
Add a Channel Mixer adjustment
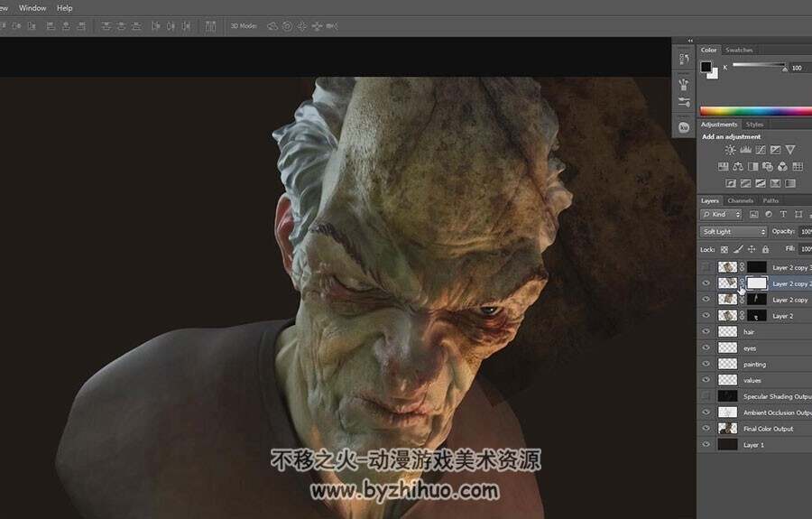(782, 167)
